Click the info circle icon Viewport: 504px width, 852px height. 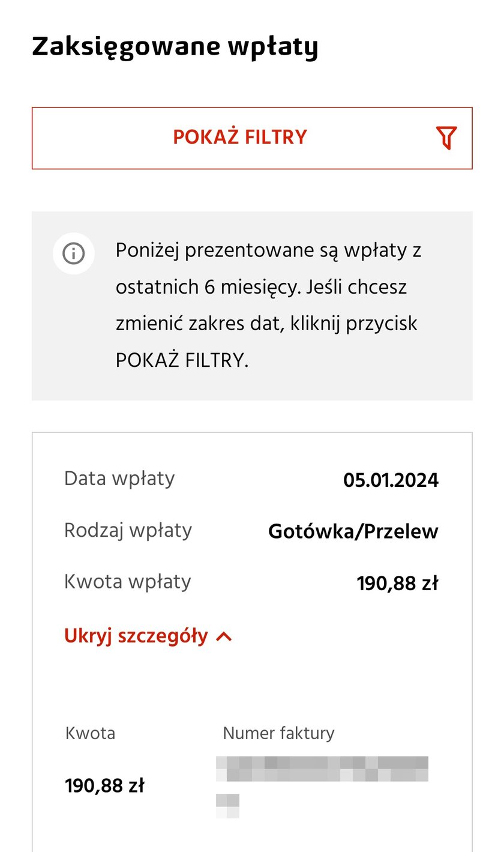point(74,253)
